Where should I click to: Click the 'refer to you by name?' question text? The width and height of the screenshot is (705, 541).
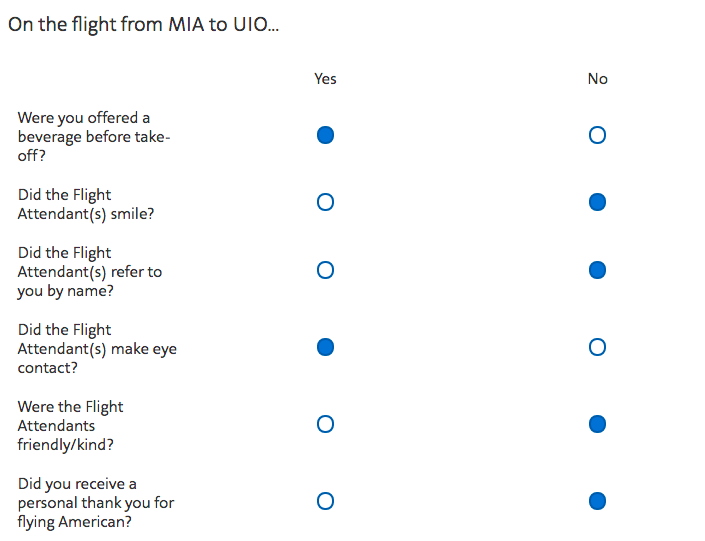(90, 272)
